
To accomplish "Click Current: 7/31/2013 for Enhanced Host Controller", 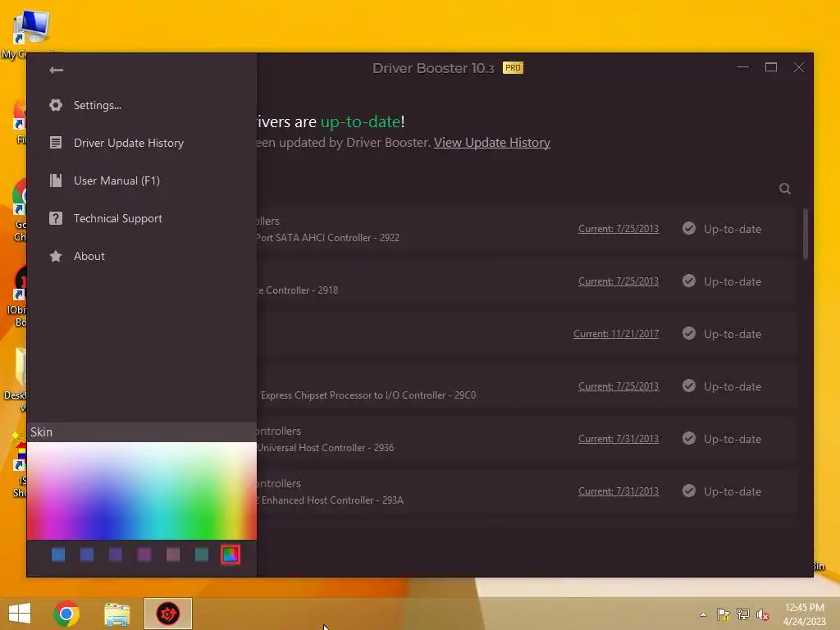I will [619, 491].
